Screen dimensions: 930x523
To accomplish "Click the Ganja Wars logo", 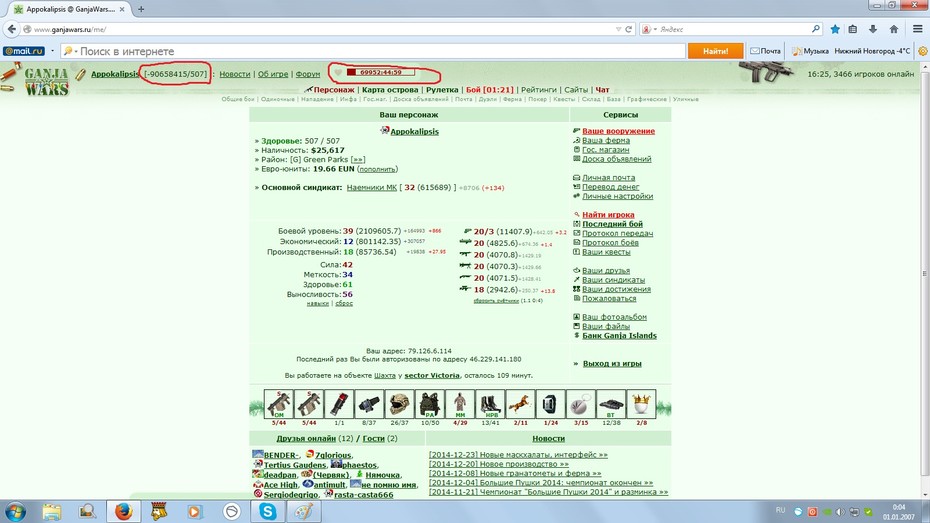I will pos(46,82).
